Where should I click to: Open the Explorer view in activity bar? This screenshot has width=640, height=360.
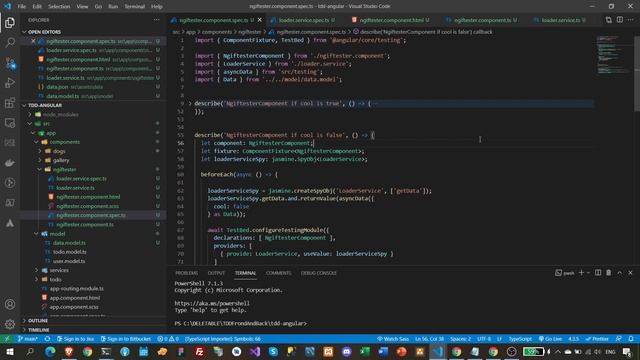[10, 22]
